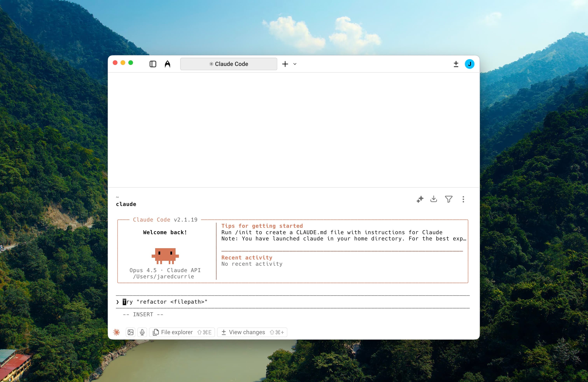Toggle the sidebar panel icon
588x382 pixels.
(x=153, y=64)
